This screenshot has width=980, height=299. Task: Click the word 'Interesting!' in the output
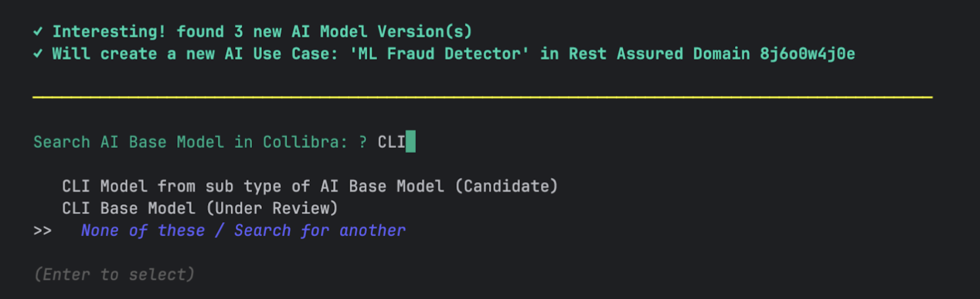click(109, 31)
